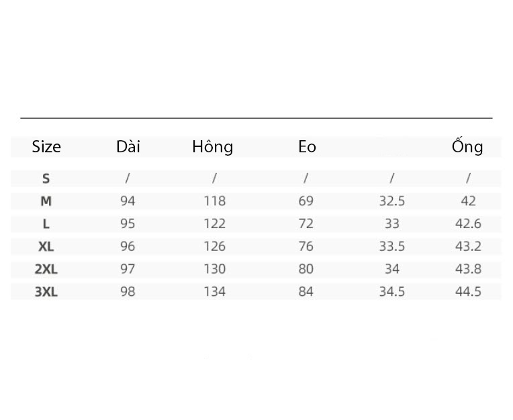Select the L size row label

tap(46, 224)
